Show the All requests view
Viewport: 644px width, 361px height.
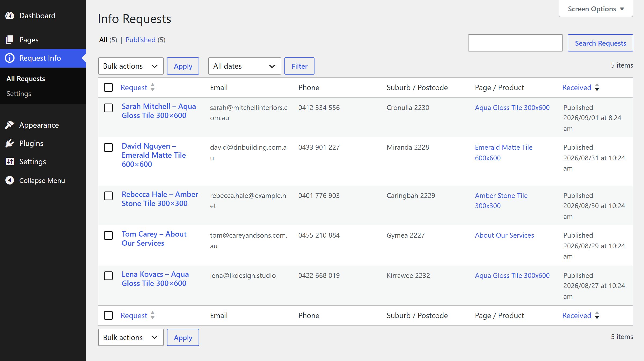tap(103, 40)
